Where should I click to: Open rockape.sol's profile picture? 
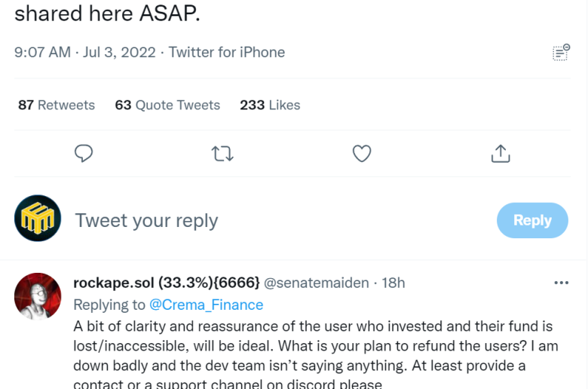tap(38, 296)
